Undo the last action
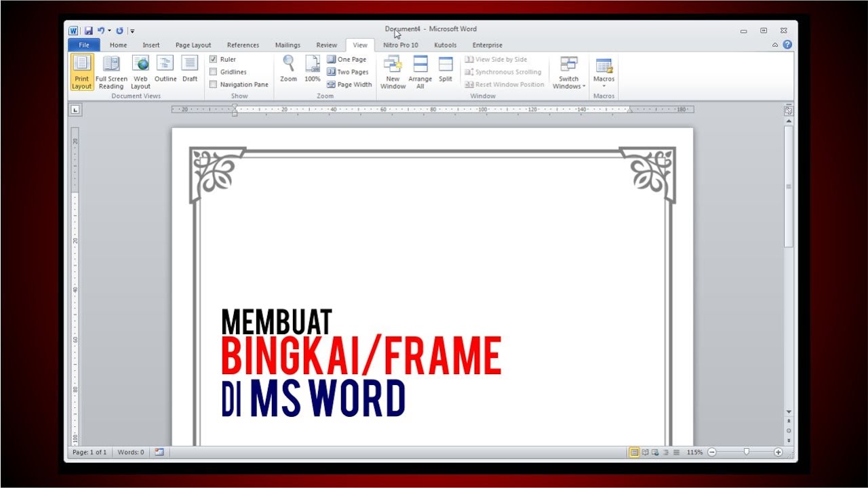This screenshot has width=868, height=488. pyautogui.click(x=101, y=30)
